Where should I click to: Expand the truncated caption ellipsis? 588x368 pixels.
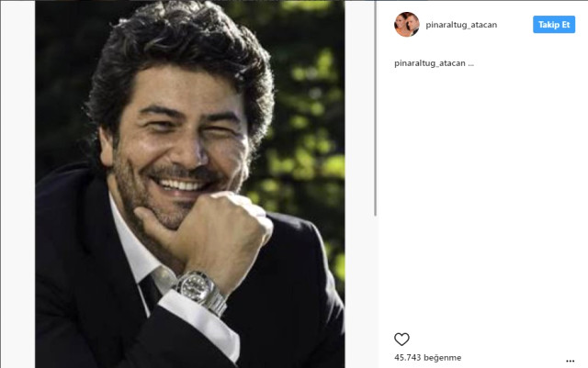pos(471,64)
